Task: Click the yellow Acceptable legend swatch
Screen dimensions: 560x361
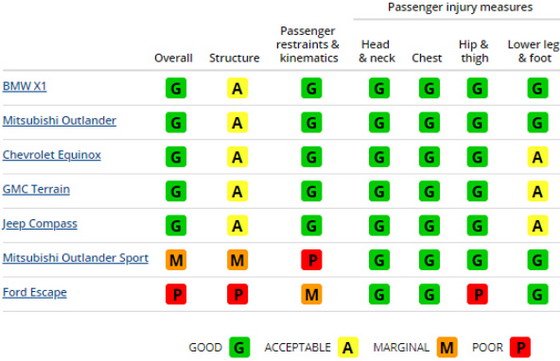Action: 348,347
